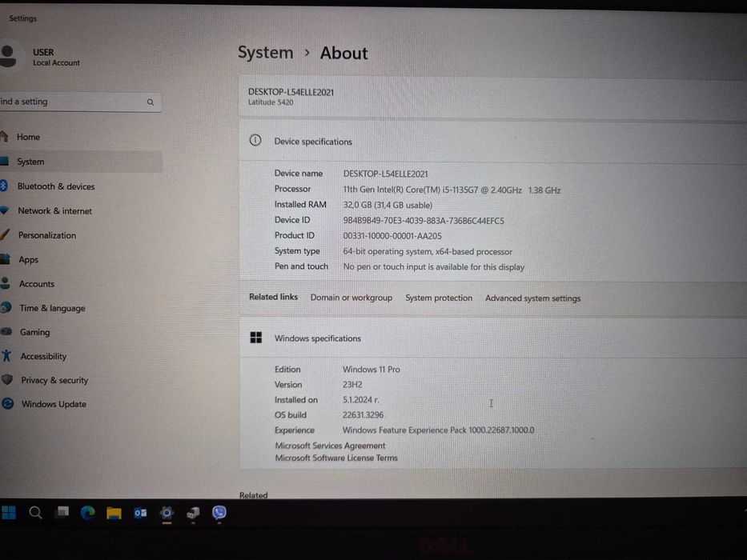Launch Microsoft Edge from the taskbar

[x=87, y=513]
